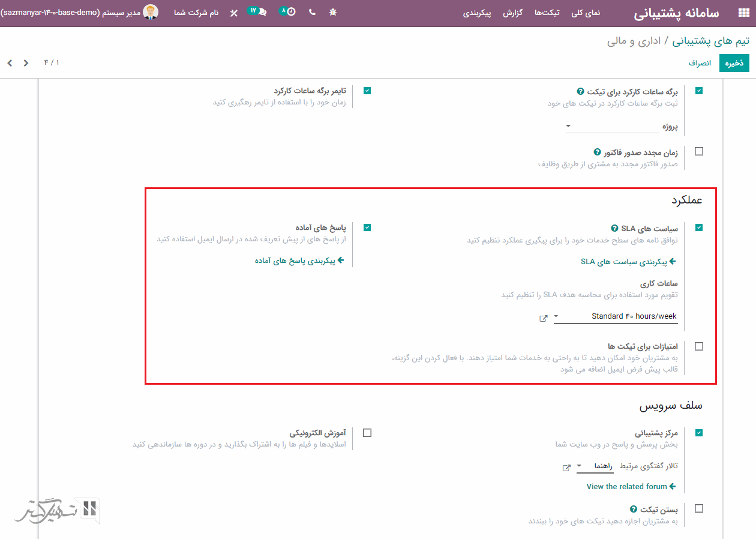Click the phone call icon
This screenshot has width=756, height=539.
pos(312,12)
